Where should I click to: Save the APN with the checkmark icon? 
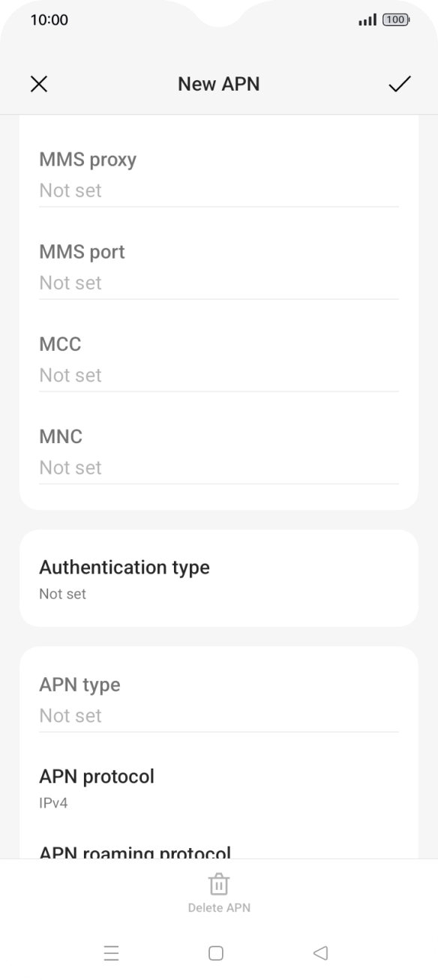(399, 84)
